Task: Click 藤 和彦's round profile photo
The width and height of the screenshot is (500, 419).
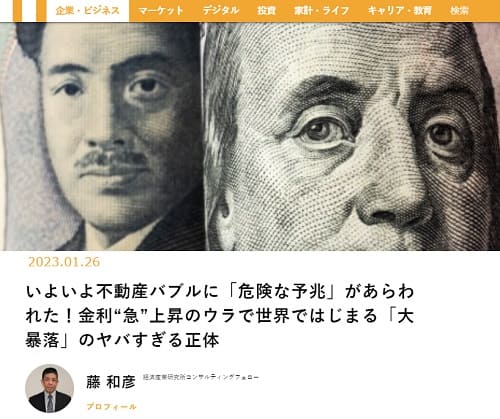Action: pos(50,388)
